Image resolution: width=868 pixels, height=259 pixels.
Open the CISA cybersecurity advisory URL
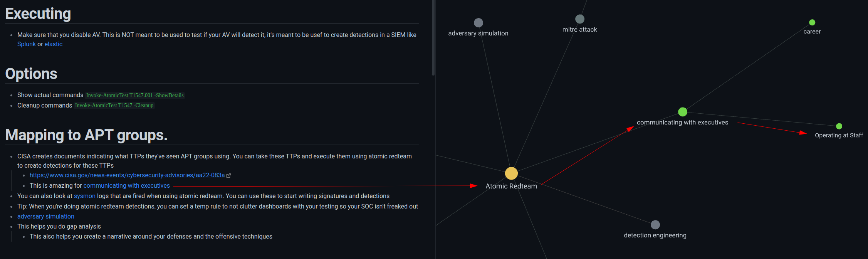pyautogui.click(x=127, y=175)
